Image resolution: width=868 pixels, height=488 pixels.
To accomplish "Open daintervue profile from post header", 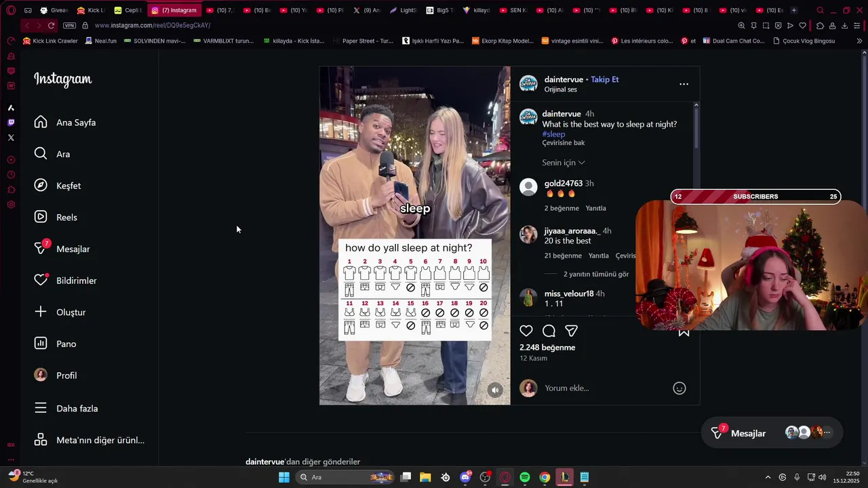I will (564, 79).
